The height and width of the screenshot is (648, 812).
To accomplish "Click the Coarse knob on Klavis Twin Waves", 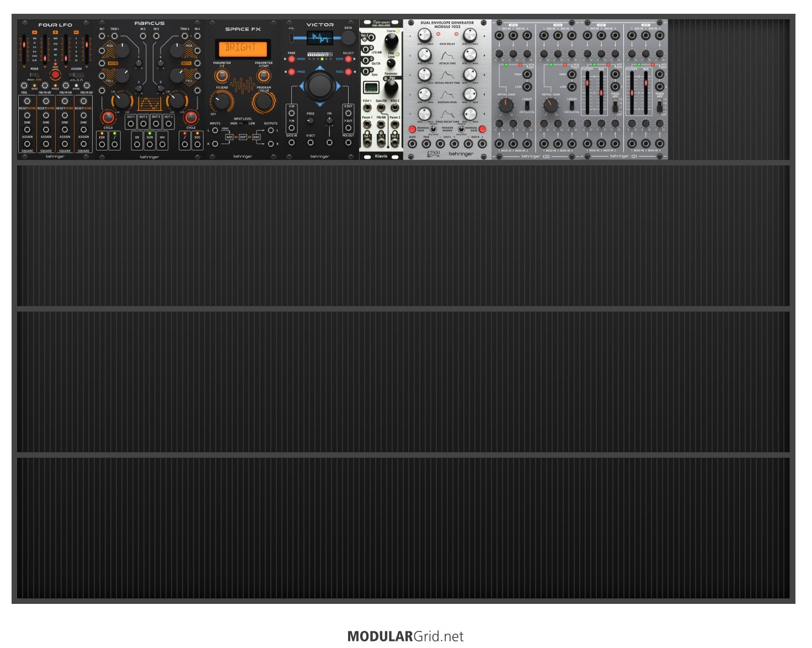I will (391, 41).
